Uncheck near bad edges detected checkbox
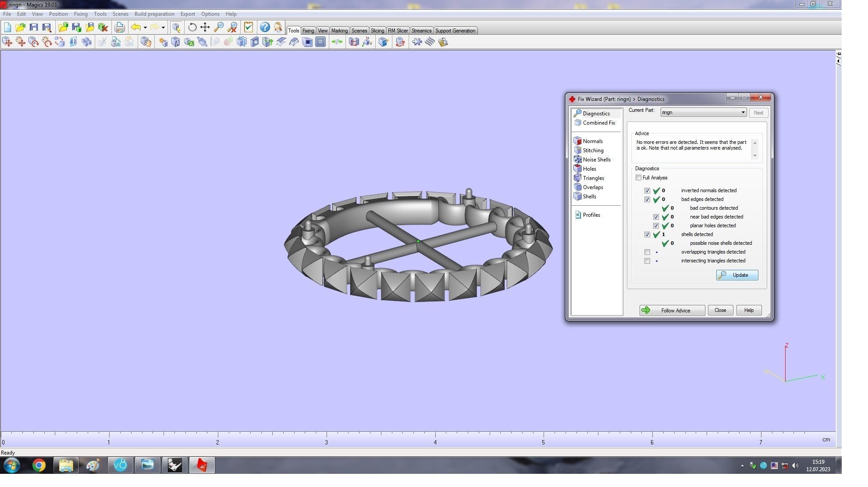This screenshot has width=868, height=487. [x=656, y=217]
